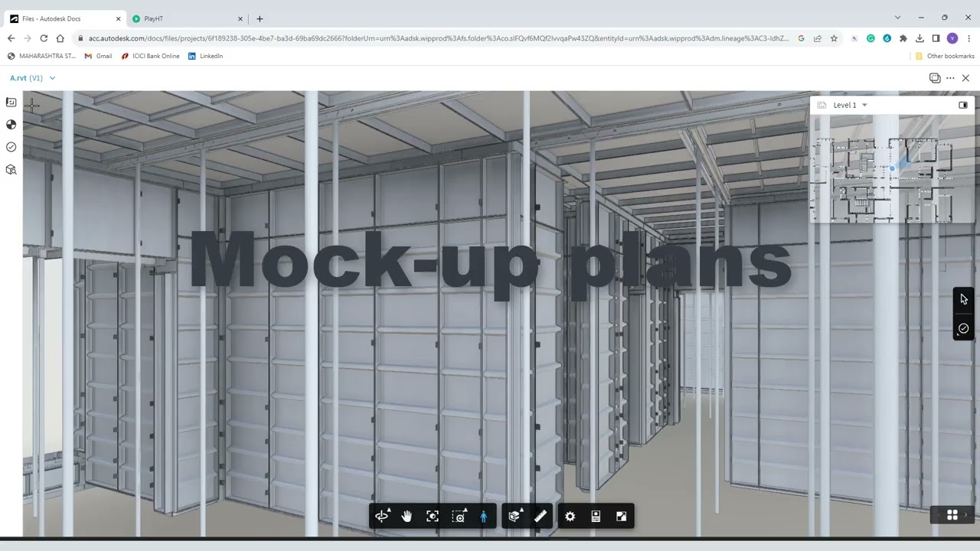Select the cursor tool on right panel
980x551 pixels.
coord(963,299)
